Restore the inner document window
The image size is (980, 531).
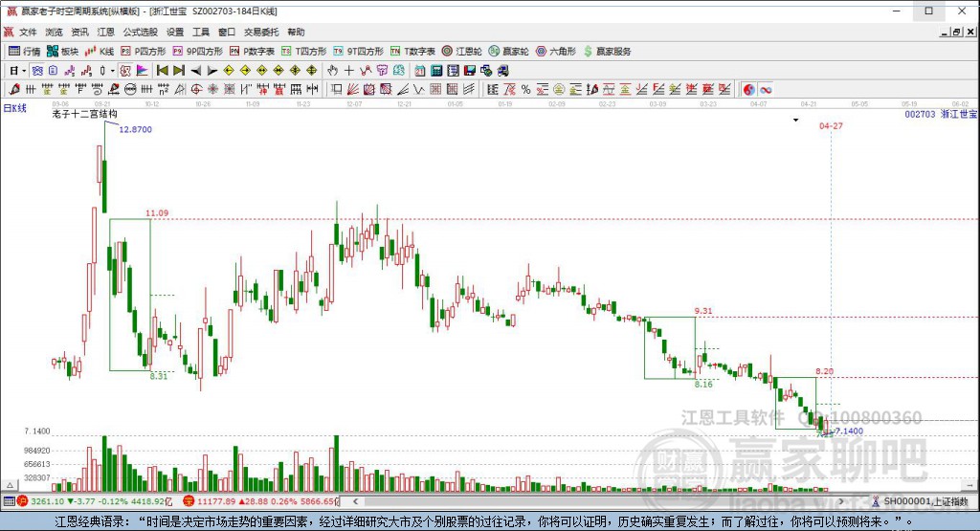coord(957,32)
